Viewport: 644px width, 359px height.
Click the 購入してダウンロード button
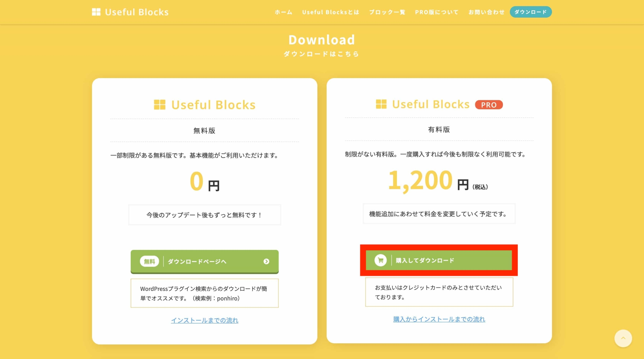coord(439,260)
